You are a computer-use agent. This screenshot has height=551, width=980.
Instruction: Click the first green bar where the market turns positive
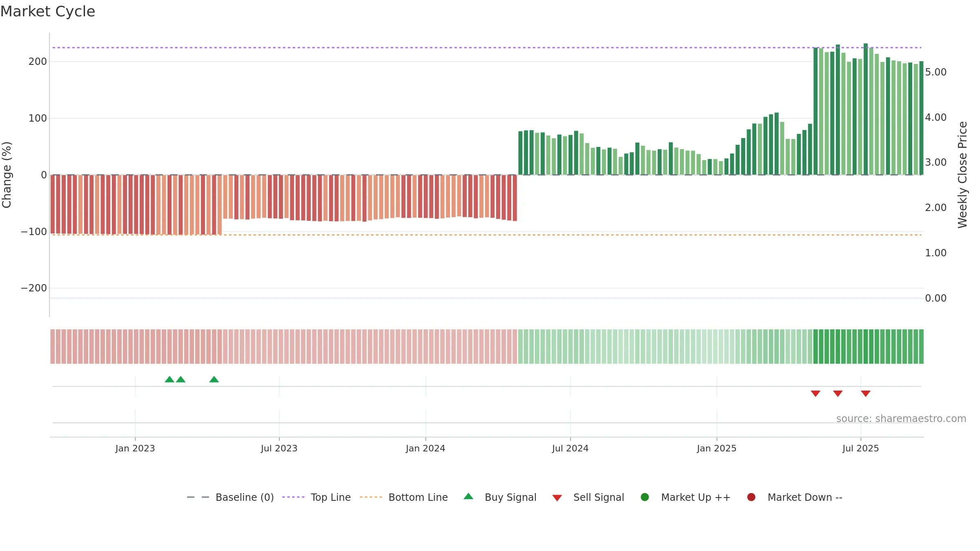tap(521, 153)
